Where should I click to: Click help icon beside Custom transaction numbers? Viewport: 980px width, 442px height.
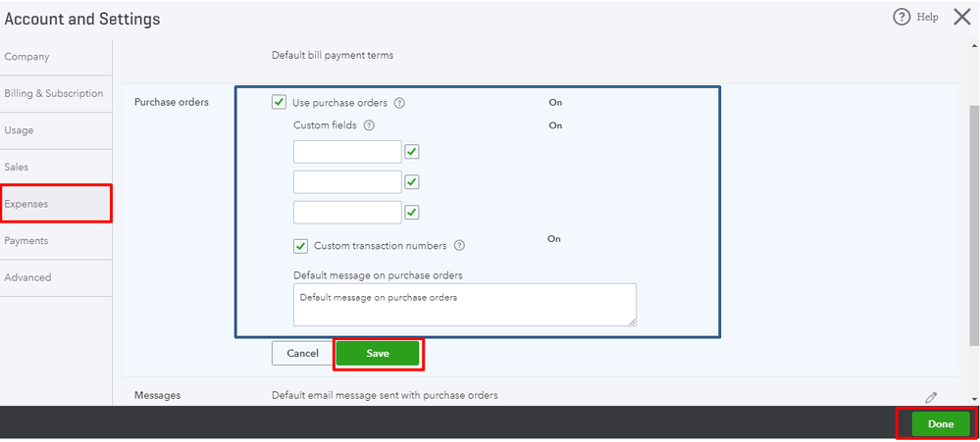point(459,246)
